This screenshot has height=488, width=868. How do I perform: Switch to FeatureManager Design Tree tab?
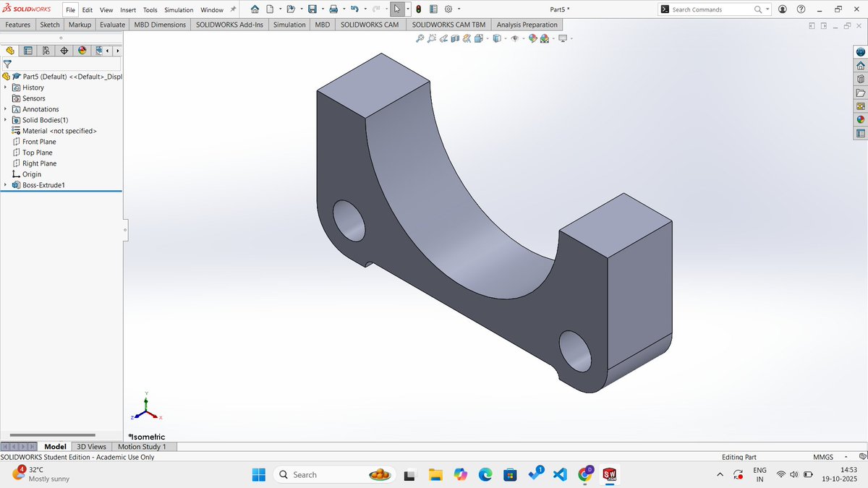[10, 51]
